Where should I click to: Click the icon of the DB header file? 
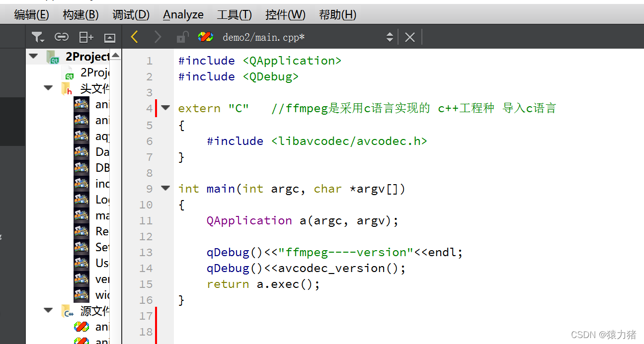point(81,168)
